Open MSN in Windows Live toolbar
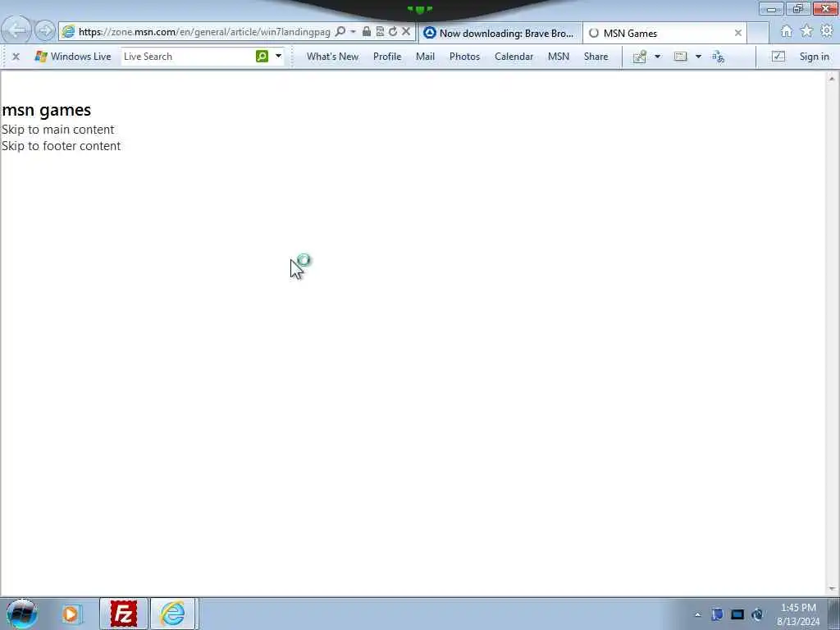The height and width of the screenshot is (630, 840). tap(558, 57)
